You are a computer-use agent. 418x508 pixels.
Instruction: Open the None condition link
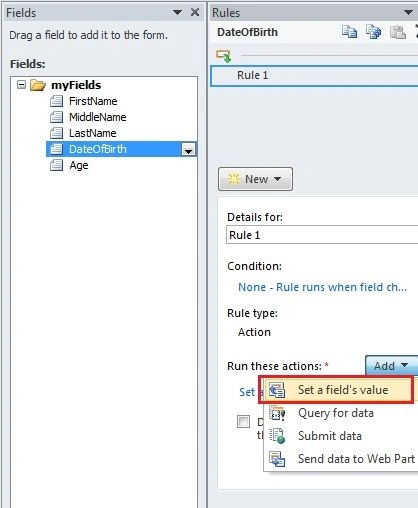[x=322, y=287]
